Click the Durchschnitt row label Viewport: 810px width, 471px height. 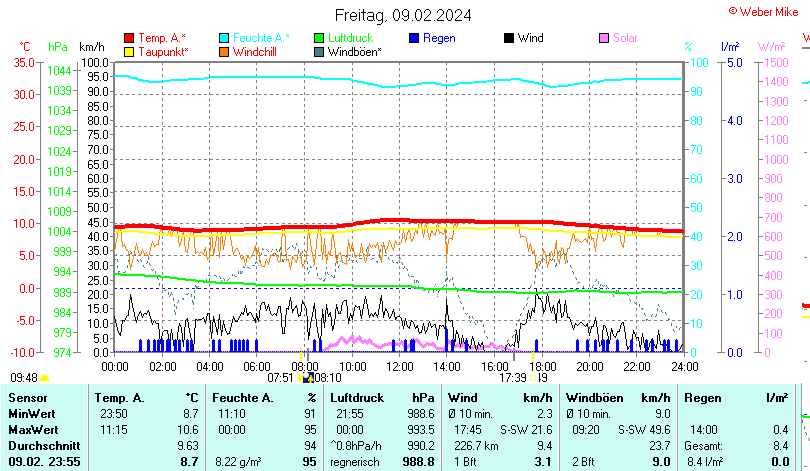click(42, 445)
